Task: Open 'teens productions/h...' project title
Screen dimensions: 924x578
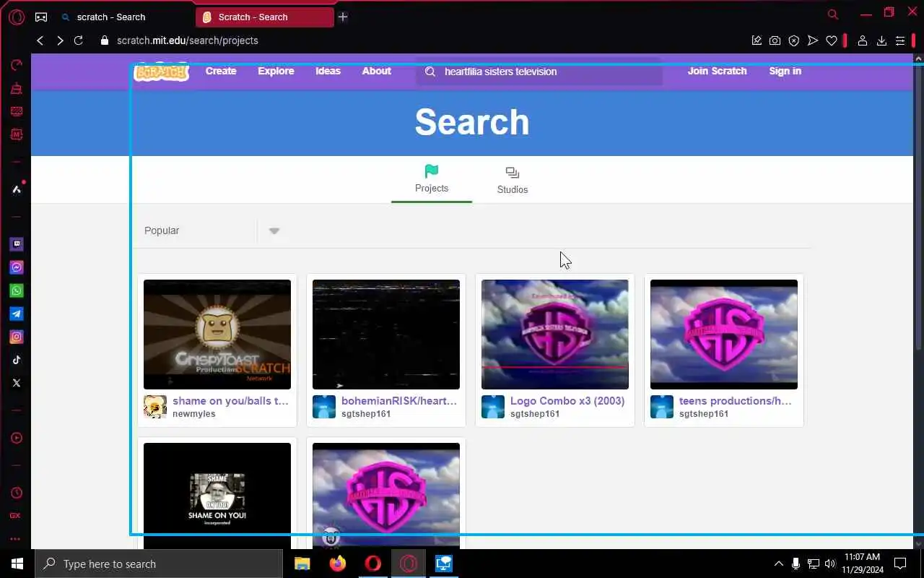Action: [736, 401]
